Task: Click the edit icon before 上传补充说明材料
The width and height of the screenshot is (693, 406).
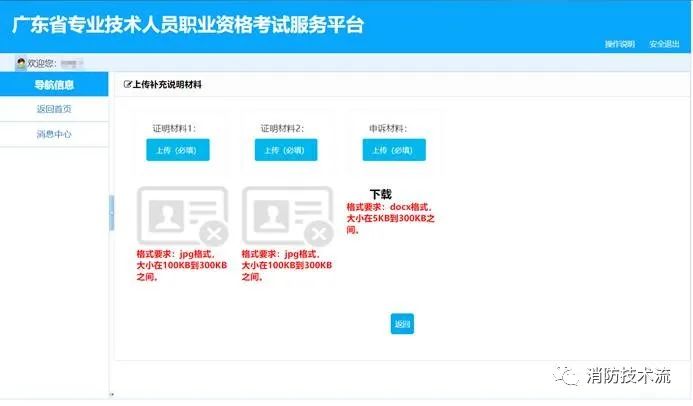Action: click(x=127, y=85)
